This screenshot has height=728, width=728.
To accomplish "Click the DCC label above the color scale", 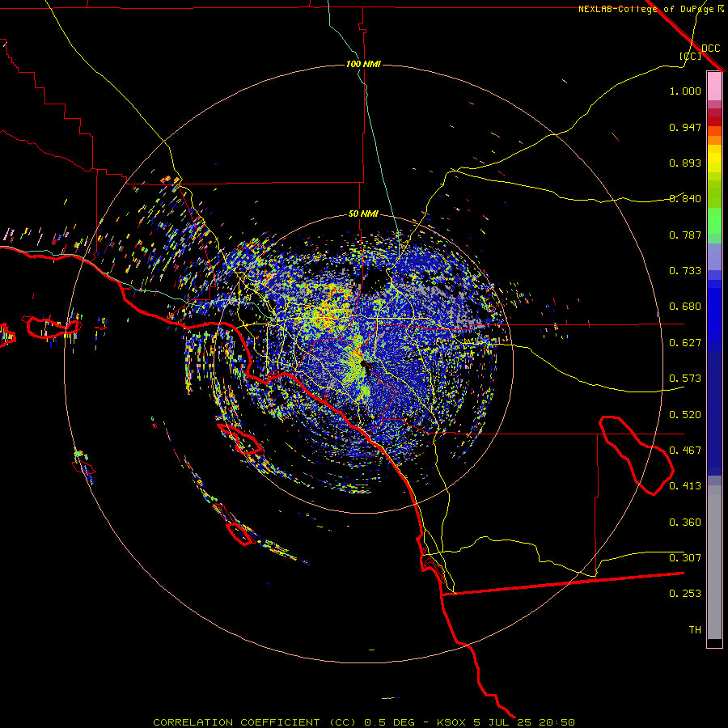I will [x=710, y=49].
